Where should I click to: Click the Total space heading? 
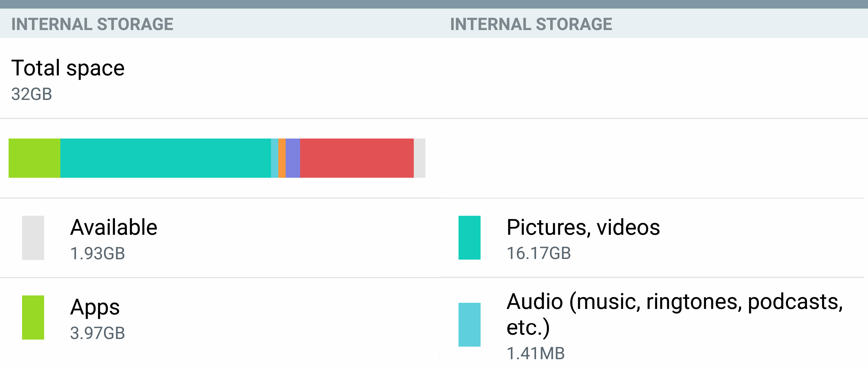pos(68,68)
